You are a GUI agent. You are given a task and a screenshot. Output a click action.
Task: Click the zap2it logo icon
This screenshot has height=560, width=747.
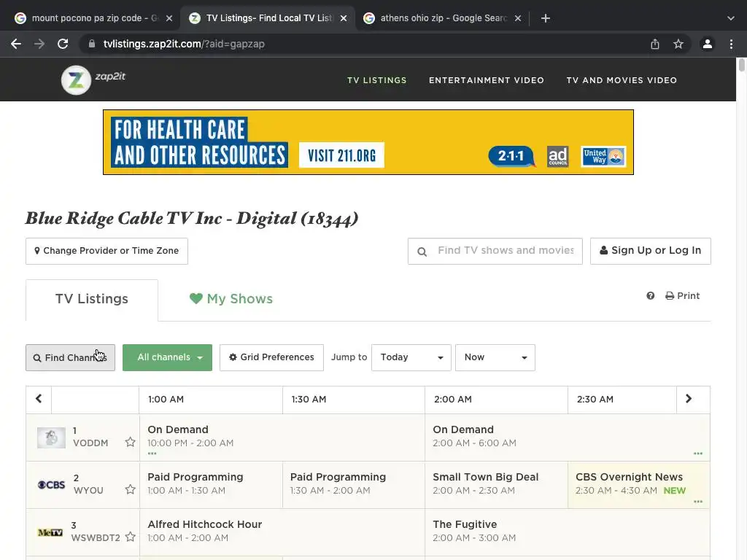click(x=76, y=80)
